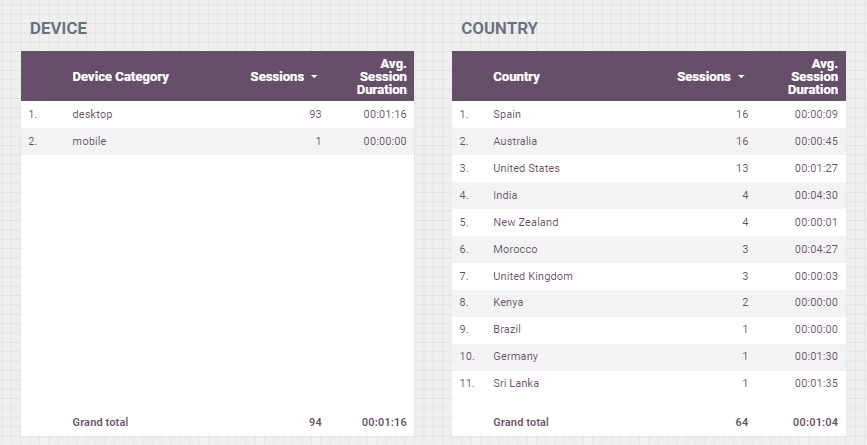
Task: Click the Germany country entry
Action: (x=515, y=357)
